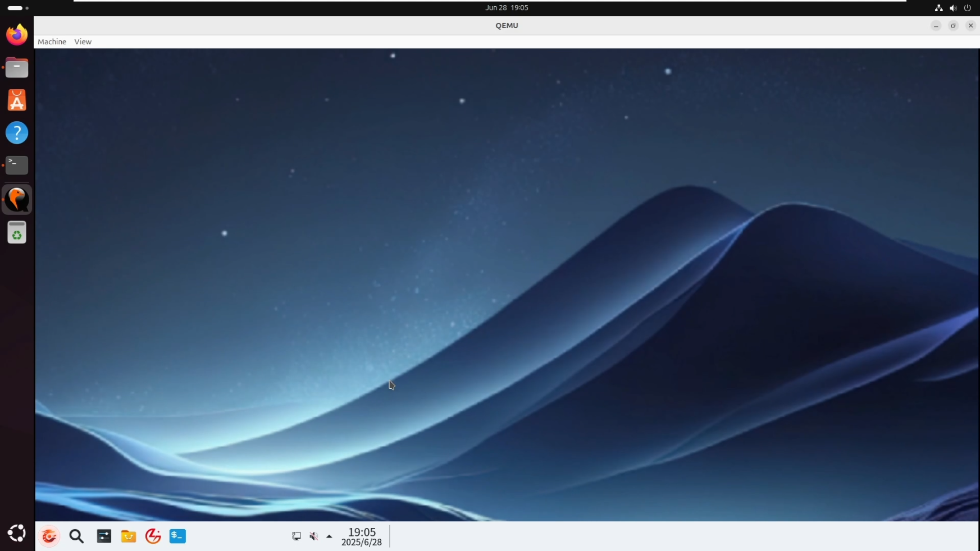980x551 pixels.
Task: Open the guest start menu dragon logo
Action: pyautogui.click(x=49, y=536)
